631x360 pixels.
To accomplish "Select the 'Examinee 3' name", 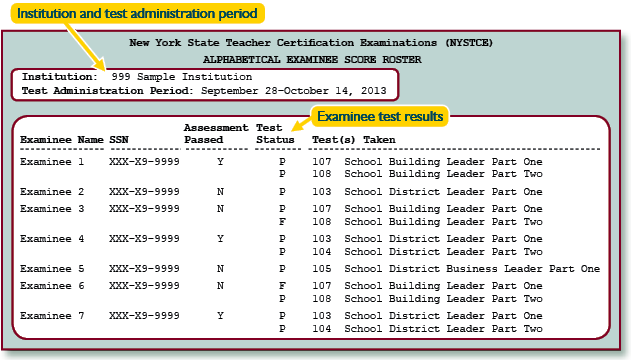I will (x=52, y=209).
